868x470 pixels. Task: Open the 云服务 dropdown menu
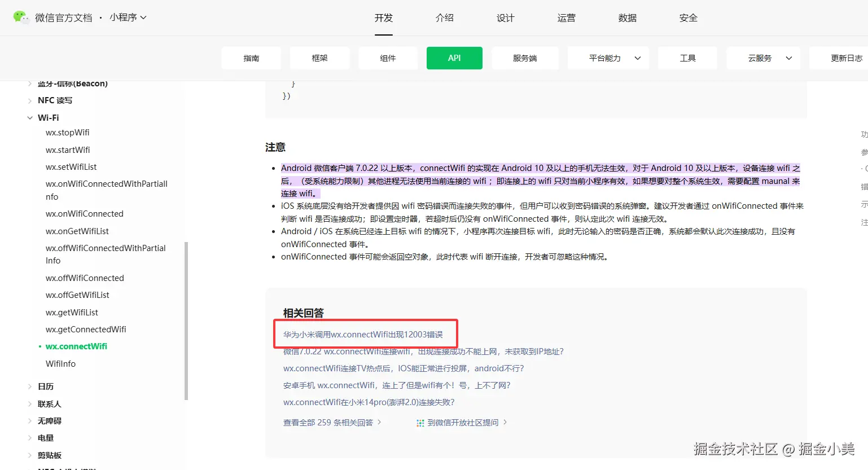[x=763, y=58]
